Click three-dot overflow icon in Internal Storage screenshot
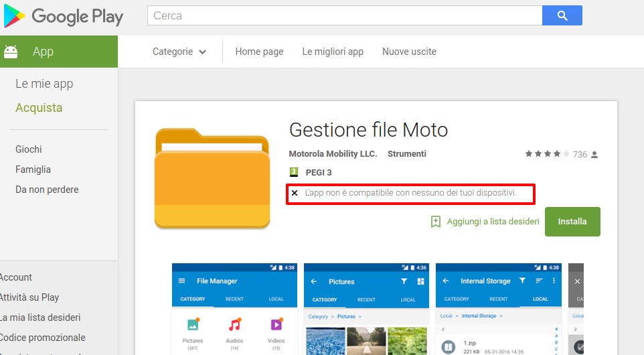Viewport: 644px width, 355px height. [x=554, y=281]
